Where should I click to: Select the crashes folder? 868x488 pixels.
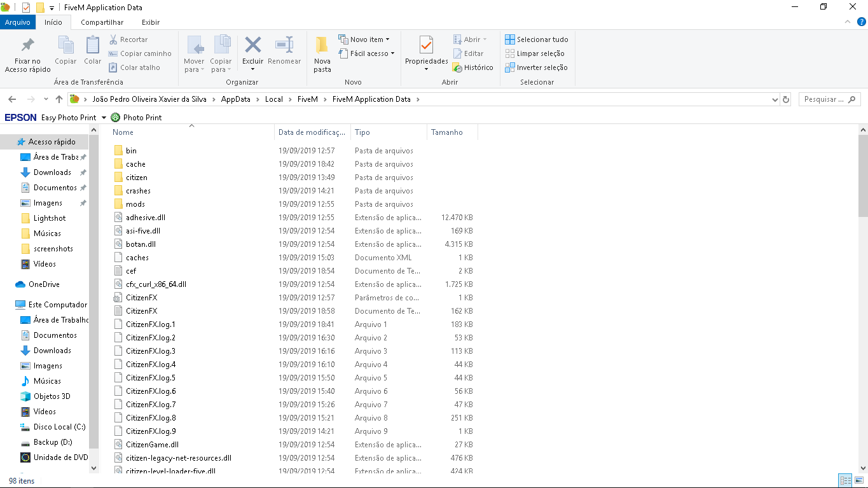pyautogui.click(x=138, y=191)
